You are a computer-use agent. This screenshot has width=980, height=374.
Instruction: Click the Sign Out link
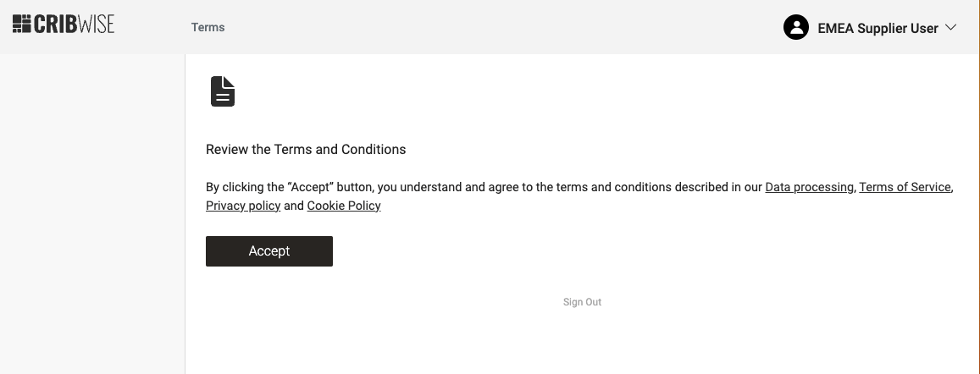[x=582, y=302]
